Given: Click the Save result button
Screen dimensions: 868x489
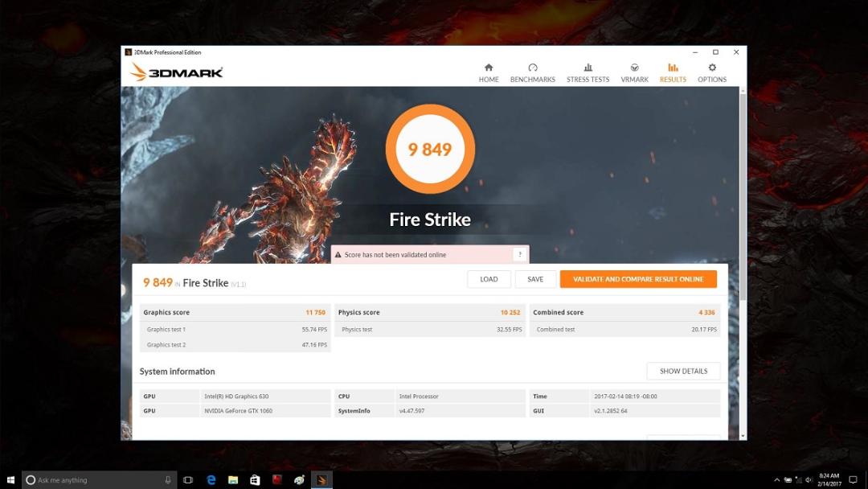Looking at the screenshot, I should coord(535,279).
